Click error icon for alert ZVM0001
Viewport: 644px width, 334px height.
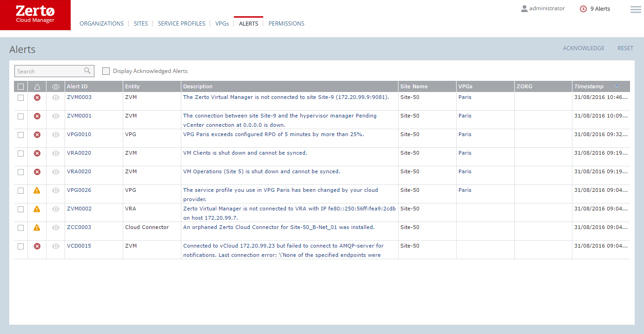tap(37, 116)
